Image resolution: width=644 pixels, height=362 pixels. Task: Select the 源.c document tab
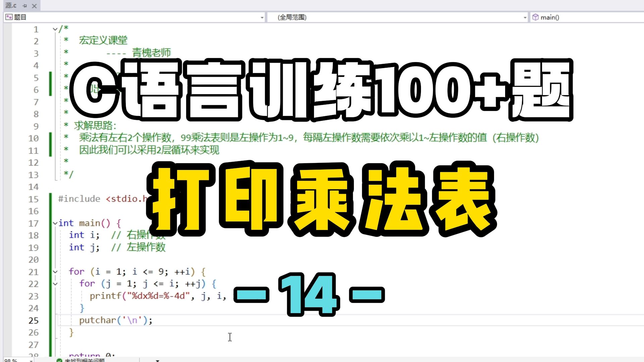pos(11,6)
